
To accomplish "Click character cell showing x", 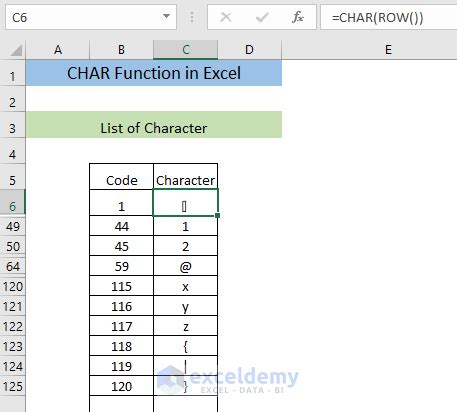I will coord(185,286).
